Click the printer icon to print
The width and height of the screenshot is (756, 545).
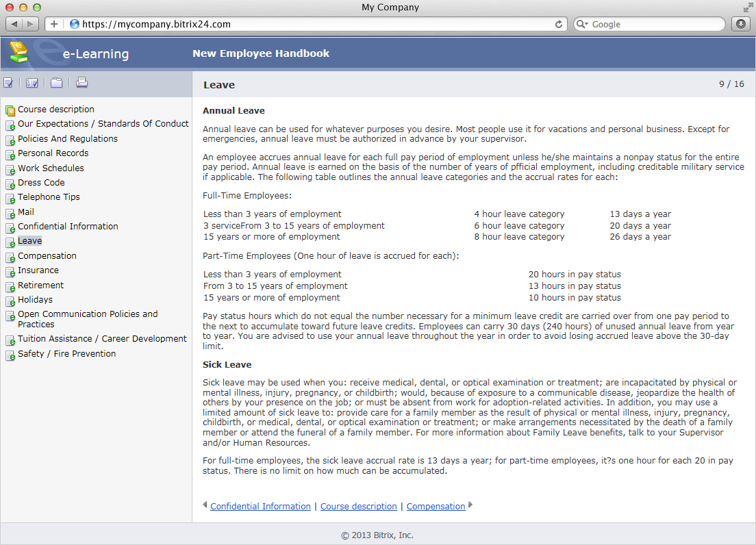81,84
